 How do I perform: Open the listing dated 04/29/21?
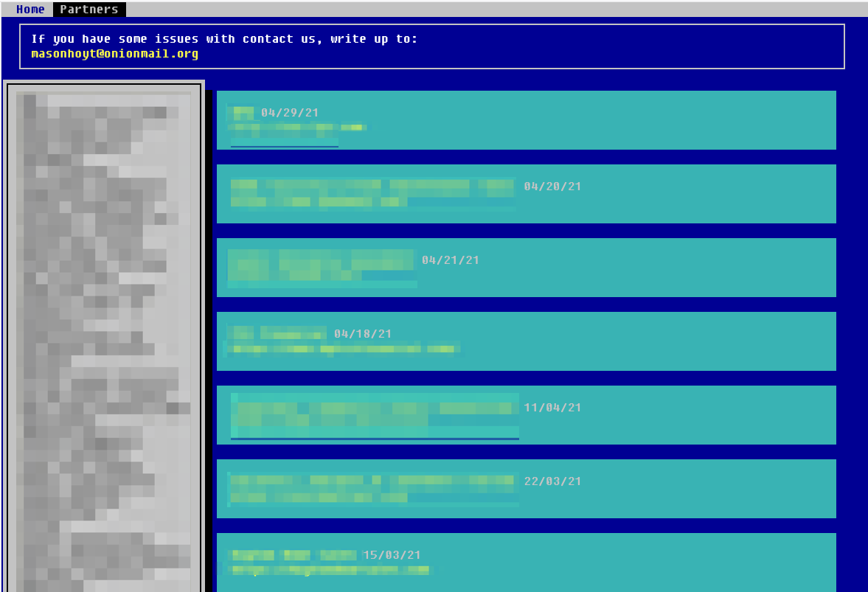(526, 119)
